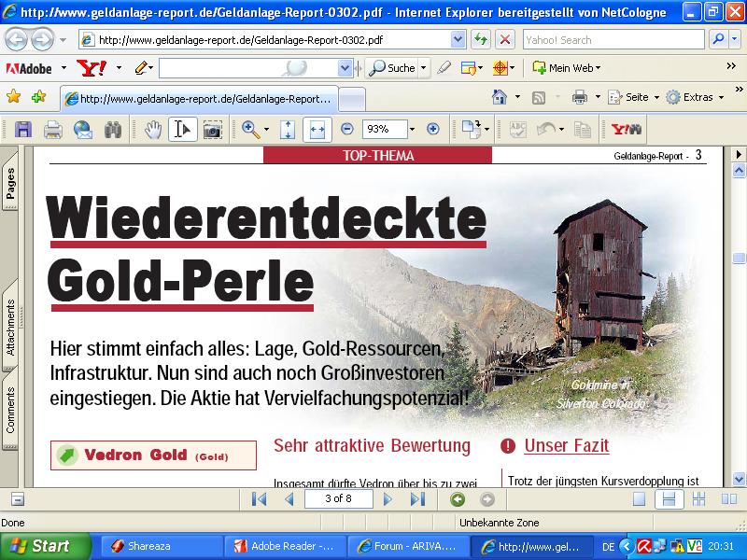Select the Hand tool
This screenshot has width=747, height=560.
[153, 129]
